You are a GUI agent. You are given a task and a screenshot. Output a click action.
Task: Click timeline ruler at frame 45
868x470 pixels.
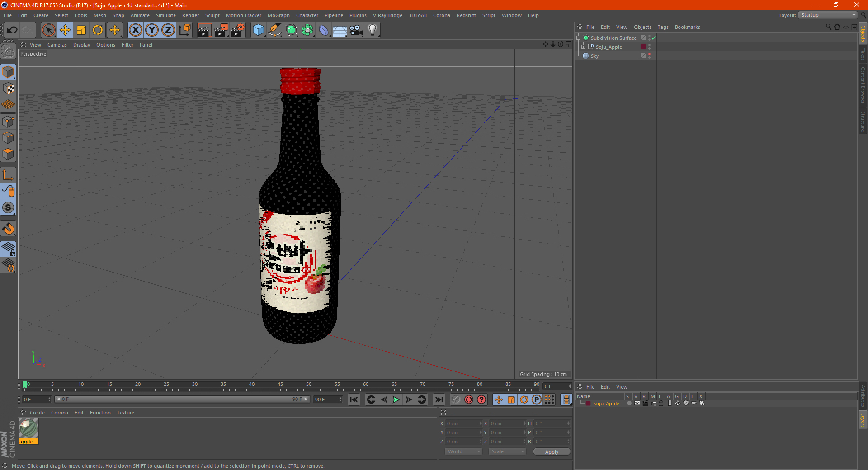(x=280, y=385)
